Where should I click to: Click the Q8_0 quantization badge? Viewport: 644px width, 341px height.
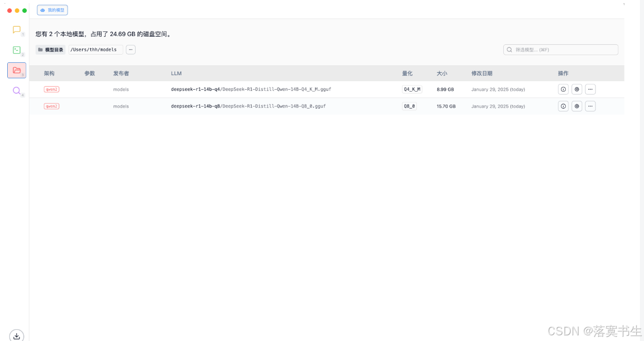point(409,106)
